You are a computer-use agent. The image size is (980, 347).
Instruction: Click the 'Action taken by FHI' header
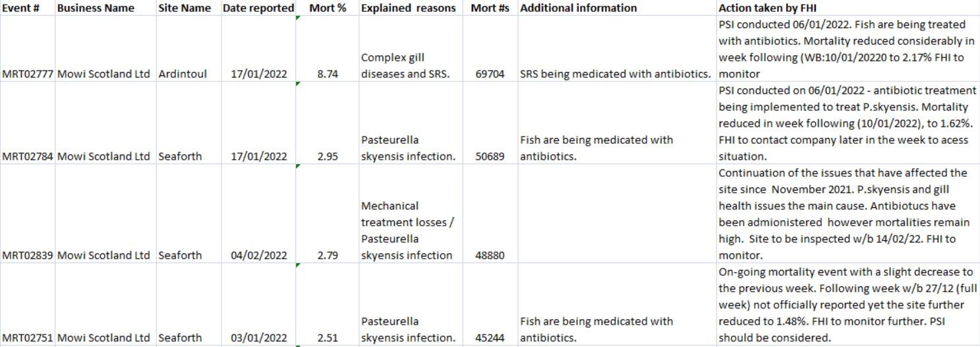point(768,8)
